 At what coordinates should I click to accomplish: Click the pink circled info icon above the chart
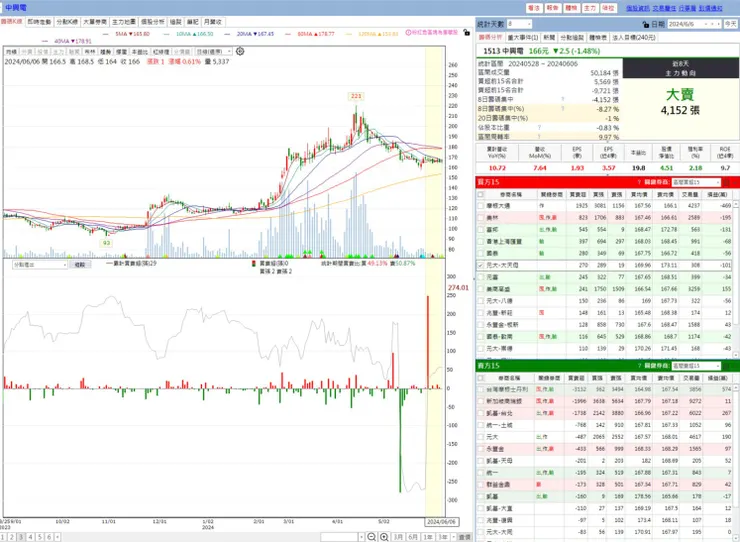(408, 33)
